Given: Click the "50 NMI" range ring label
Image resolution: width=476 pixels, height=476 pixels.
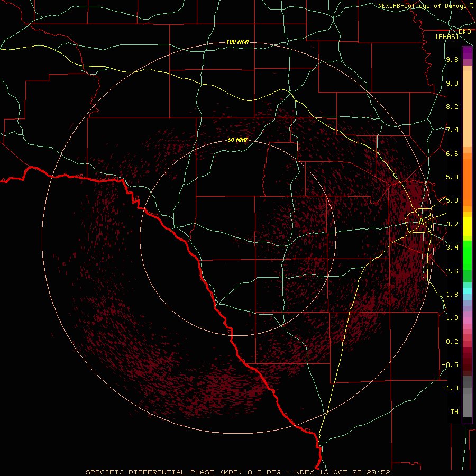Looking at the screenshot, I should [237, 140].
